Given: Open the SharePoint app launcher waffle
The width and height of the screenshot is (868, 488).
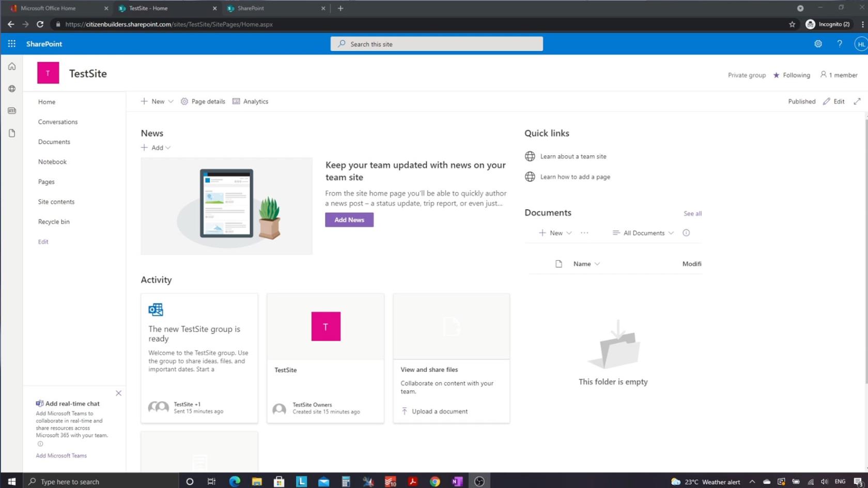Looking at the screenshot, I should click(11, 44).
